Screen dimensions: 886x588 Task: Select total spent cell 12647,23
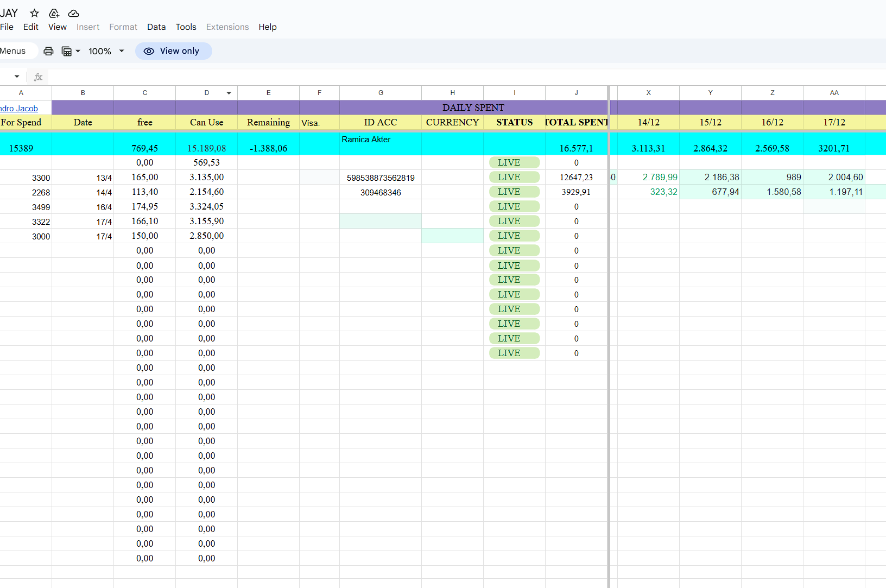pos(576,178)
